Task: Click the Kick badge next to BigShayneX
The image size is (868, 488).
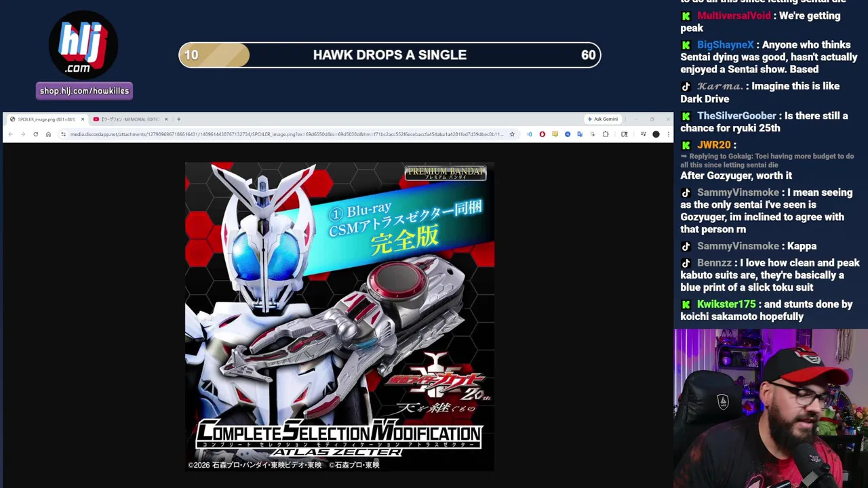Action: pos(686,45)
